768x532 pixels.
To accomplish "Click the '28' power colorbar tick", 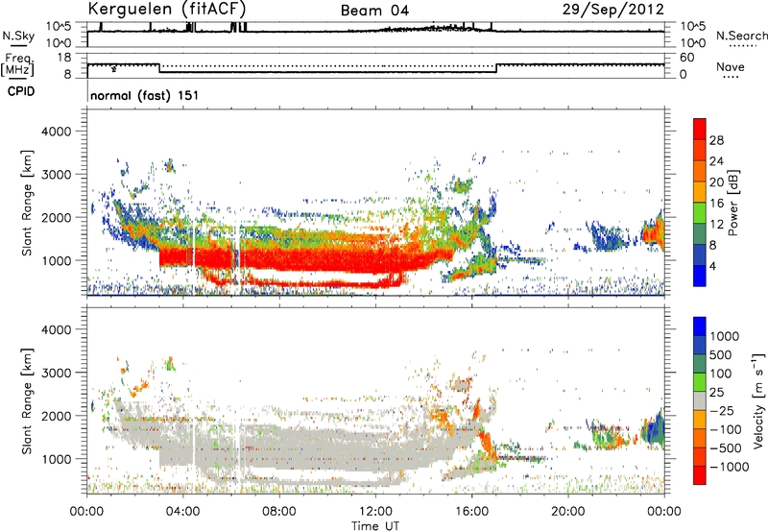I will tap(716, 140).
